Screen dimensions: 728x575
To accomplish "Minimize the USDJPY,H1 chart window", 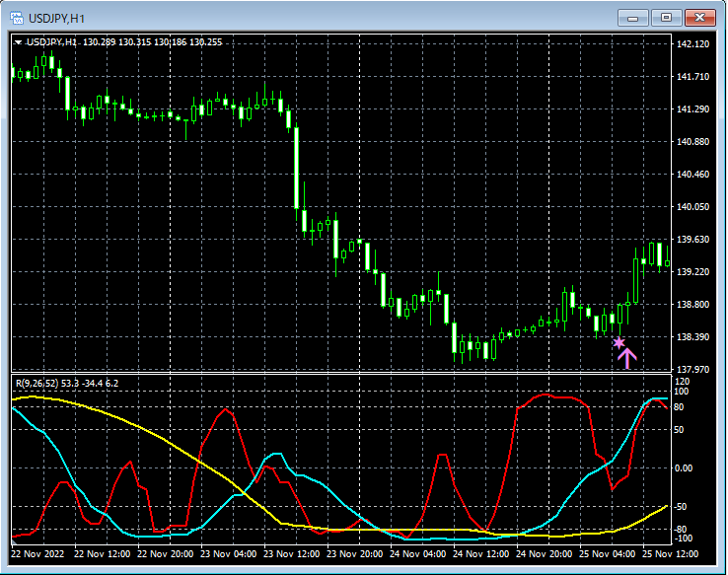I will [x=633, y=18].
